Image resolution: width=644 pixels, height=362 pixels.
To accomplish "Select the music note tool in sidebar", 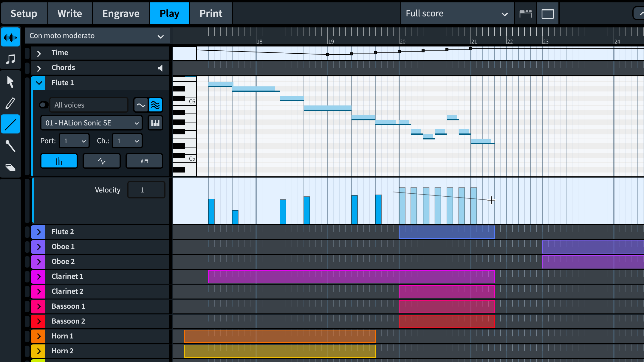I will click(x=10, y=59).
